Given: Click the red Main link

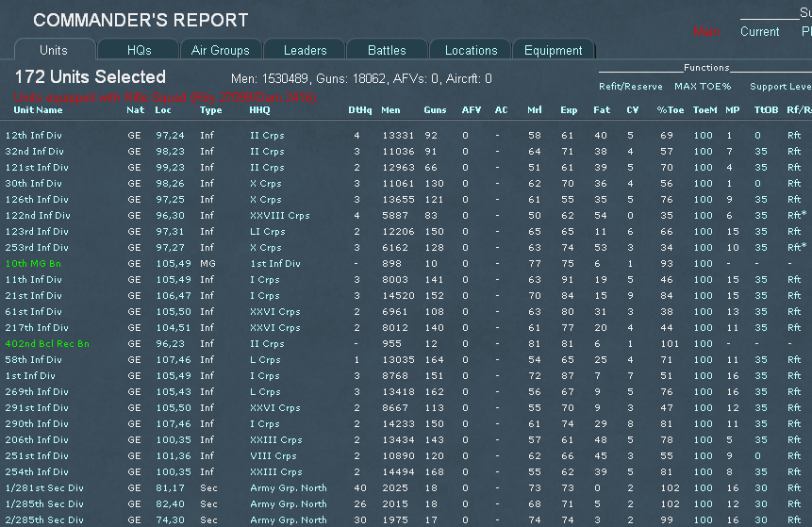Looking at the screenshot, I should coord(705,31).
